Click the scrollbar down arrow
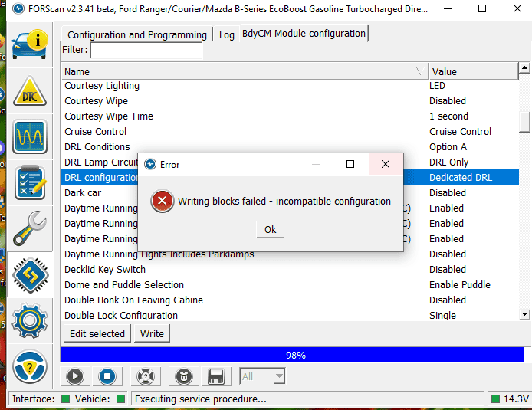 [x=524, y=314]
